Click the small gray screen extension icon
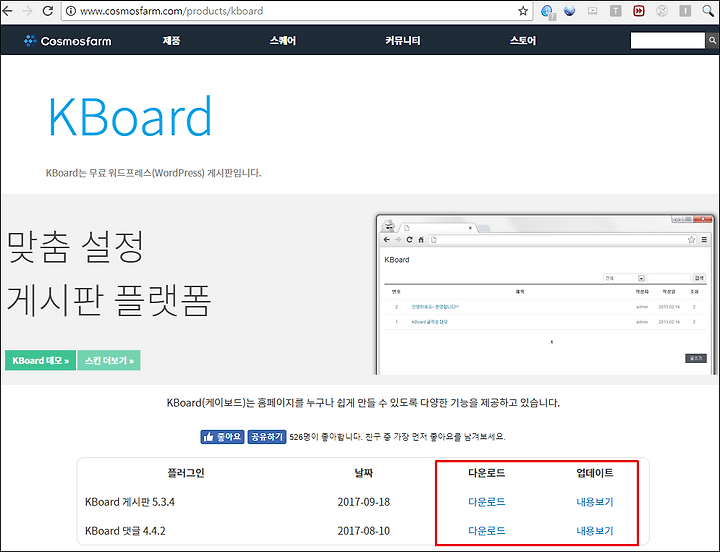 [x=592, y=11]
